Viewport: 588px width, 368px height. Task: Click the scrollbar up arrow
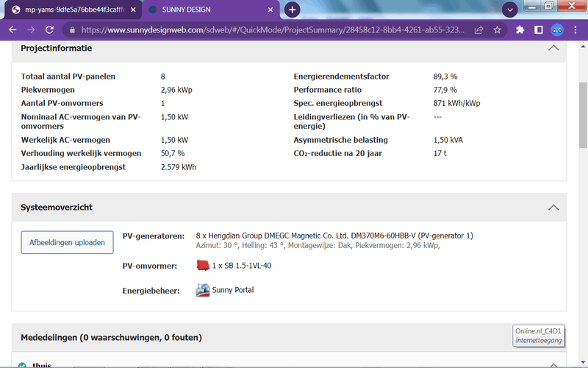click(583, 47)
